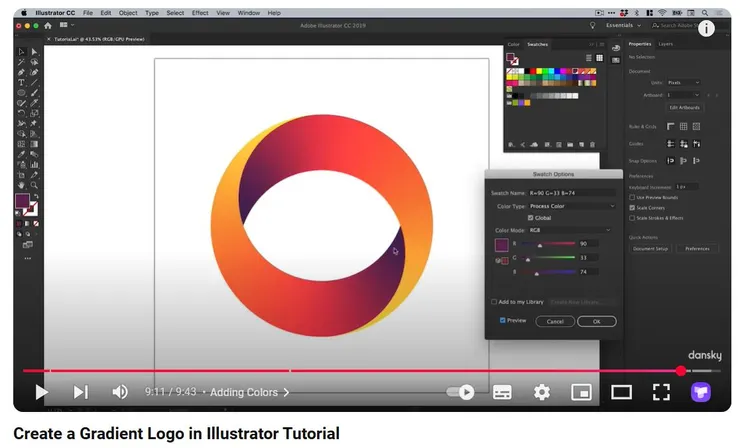
Task: Select the Direct Selection tool
Action: coord(34,51)
